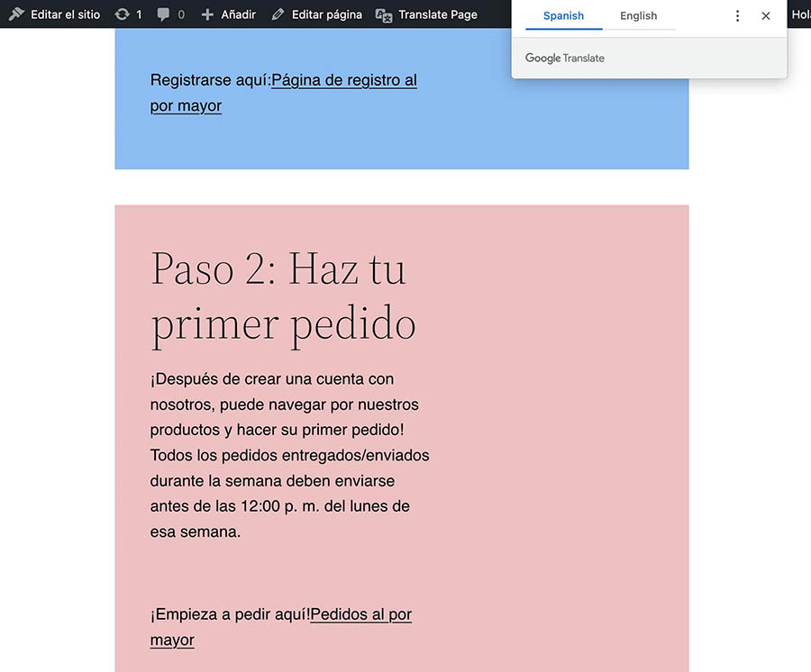Select the heading Paso 2: Haz tu primer pedido
The height and width of the screenshot is (672, 811).
[283, 296]
